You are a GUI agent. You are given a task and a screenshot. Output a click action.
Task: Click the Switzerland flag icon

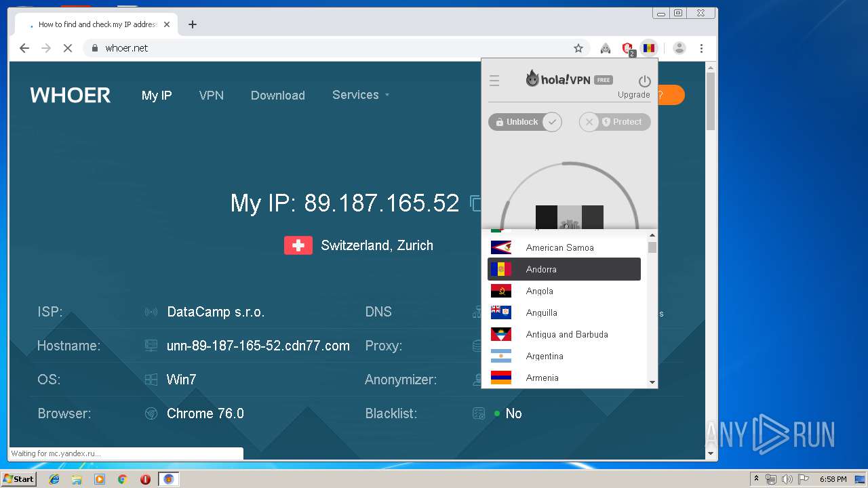[x=298, y=245]
